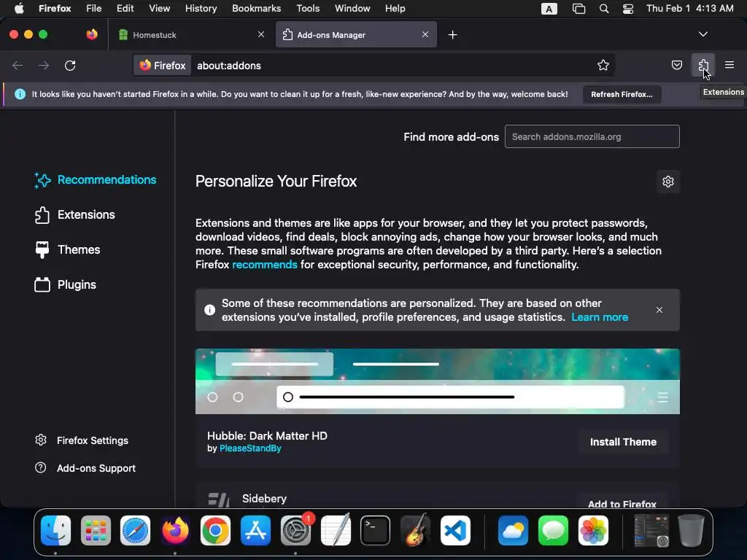Open Launchpad from the Dock

click(x=96, y=531)
